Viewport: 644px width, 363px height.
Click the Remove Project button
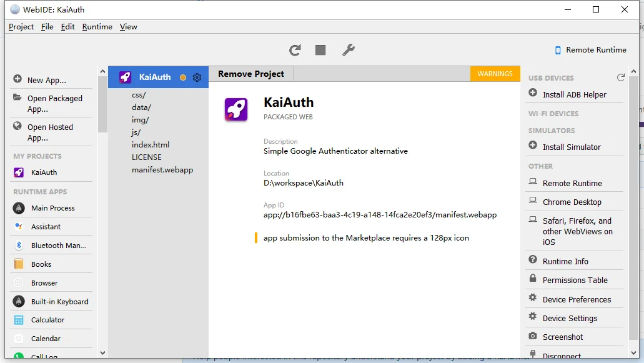pos(251,74)
